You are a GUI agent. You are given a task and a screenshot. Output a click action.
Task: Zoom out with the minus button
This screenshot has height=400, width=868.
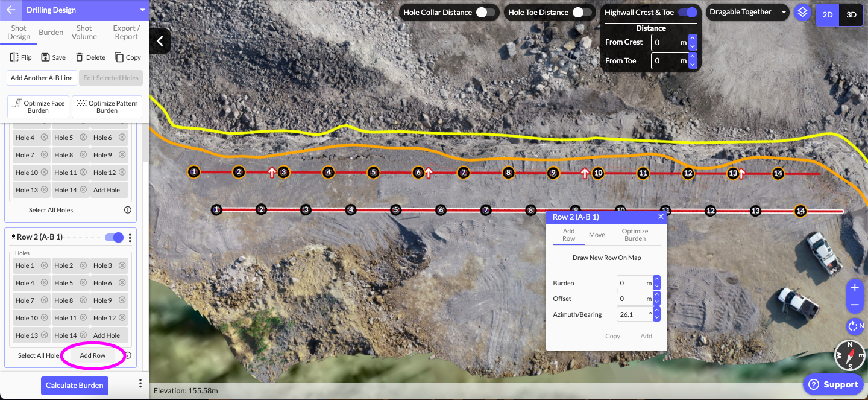(854, 305)
